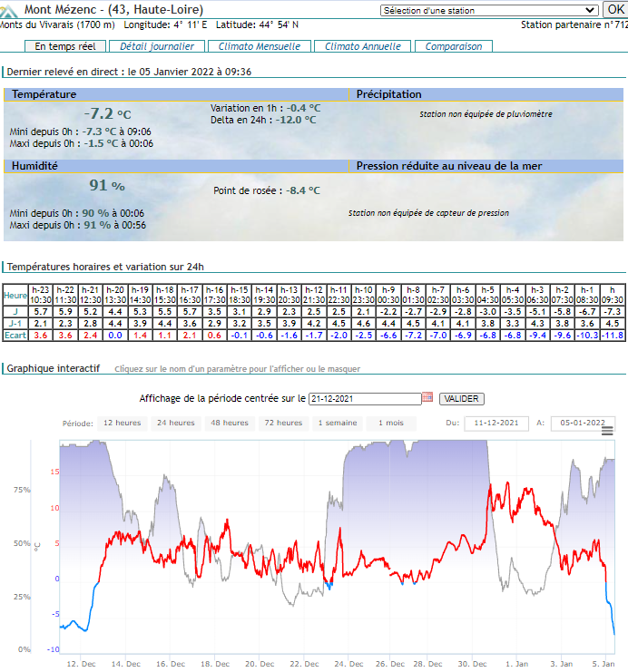Focus the centered period date field 21-12-2021
This screenshot has height=672, width=628.
(x=365, y=398)
